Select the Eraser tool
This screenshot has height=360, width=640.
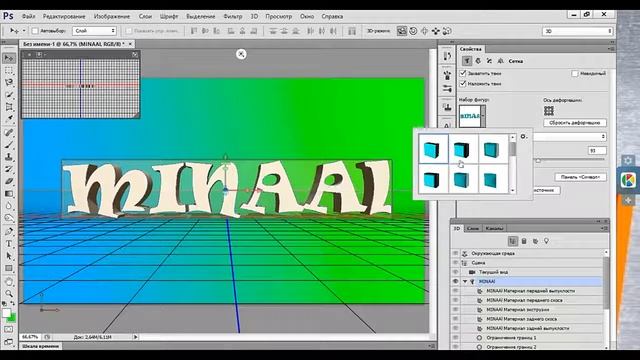click(9, 182)
